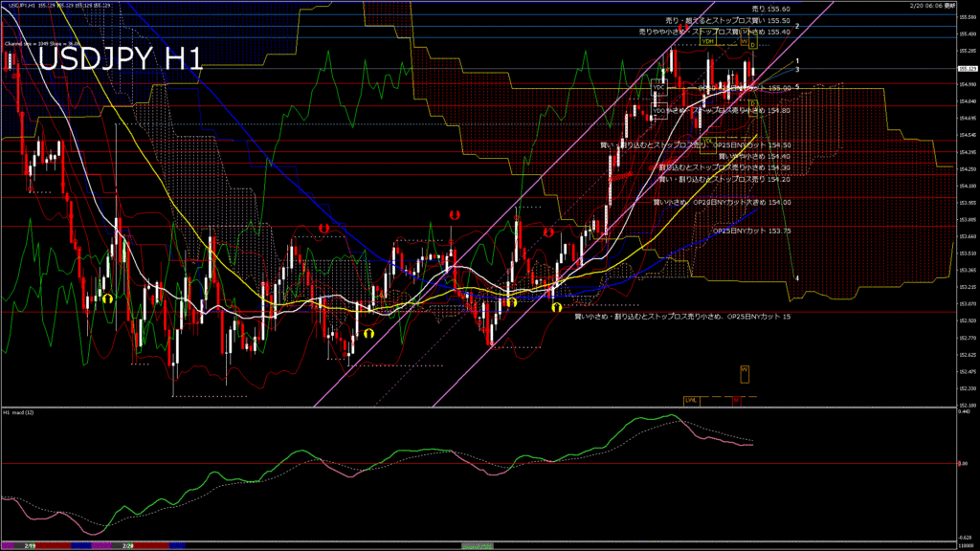This screenshot has height=551, width=980.
Task: Click the "2/20 06:06 更新" timestamp
Action: 930,6
